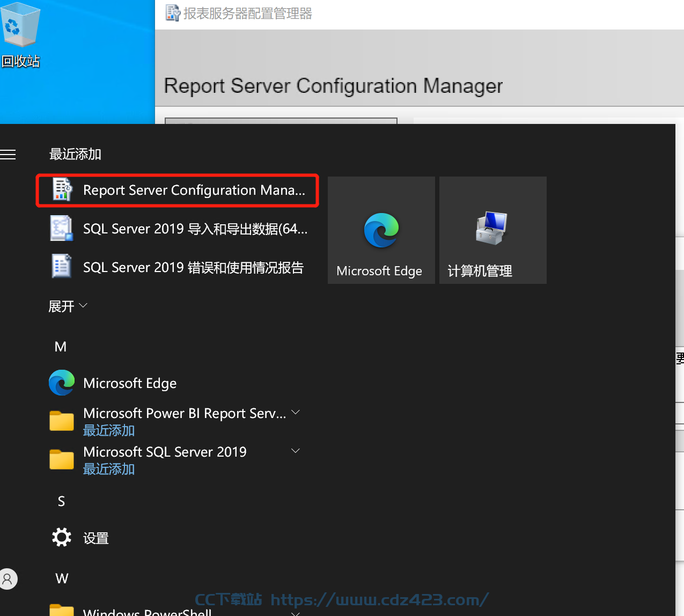This screenshot has width=684, height=616.
Task: Click the user account avatar icon
Action: coord(8,579)
